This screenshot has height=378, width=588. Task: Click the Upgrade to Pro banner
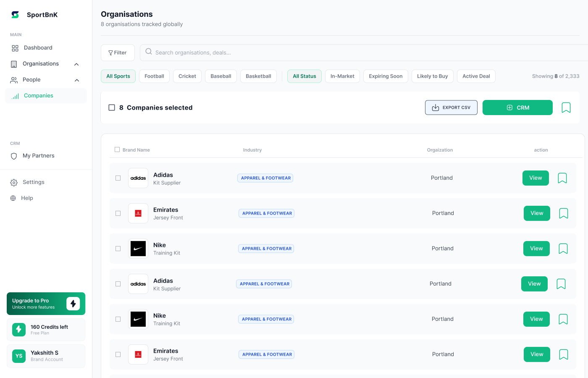46,304
